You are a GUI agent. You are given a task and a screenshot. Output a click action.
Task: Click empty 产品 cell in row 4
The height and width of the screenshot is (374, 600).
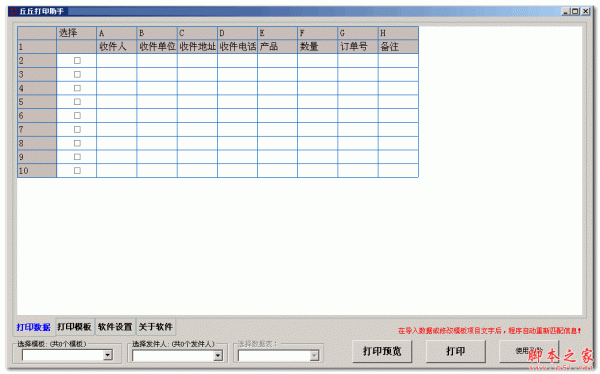coord(277,88)
